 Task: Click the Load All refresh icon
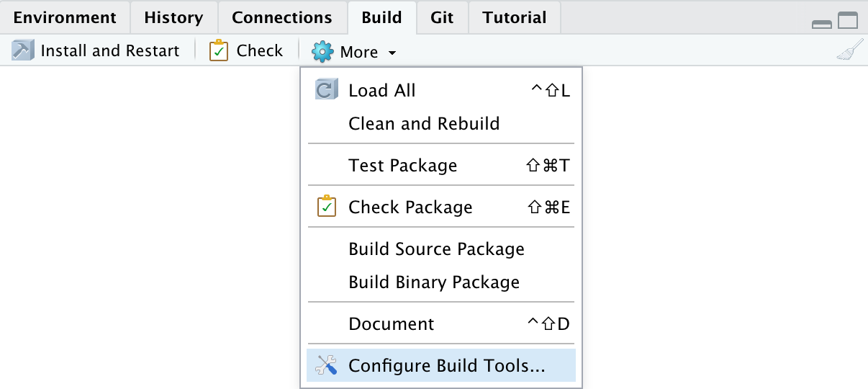tap(326, 90)
